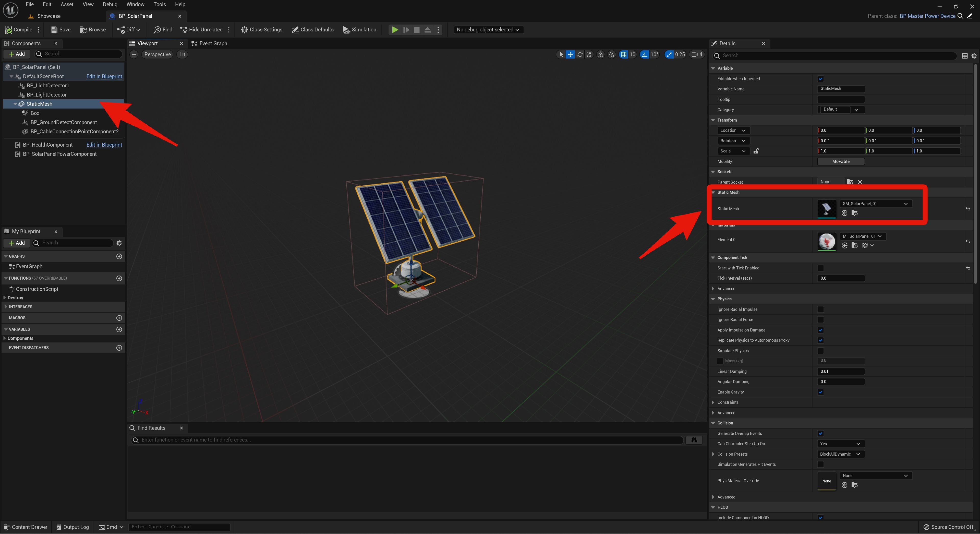The width and height of the screenshot is (980, 534).
Task: Toggle Hide Unrelated
Action: [201, 29]
